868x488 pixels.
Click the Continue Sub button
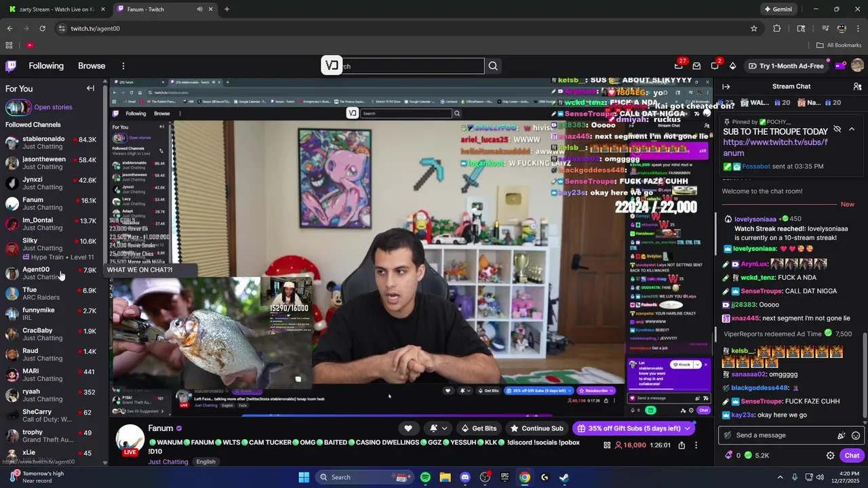click(537, 428)
